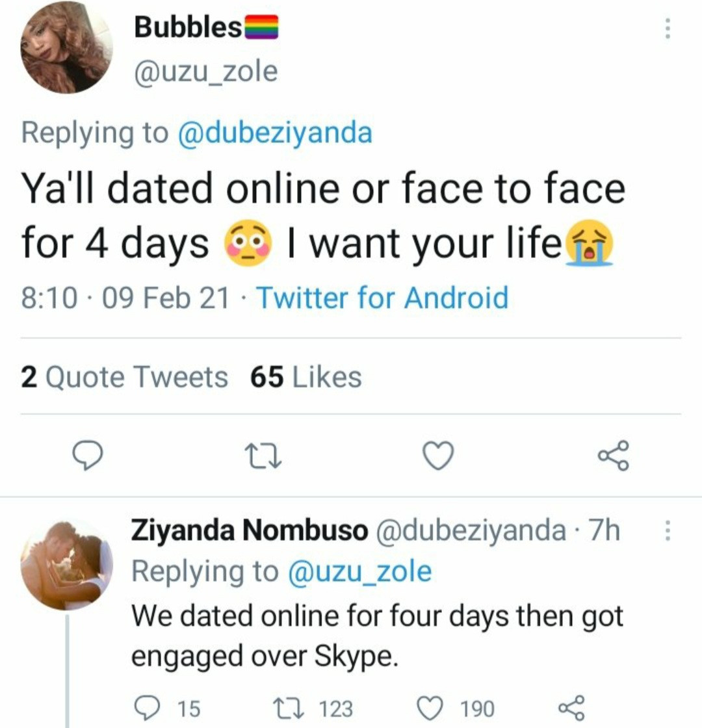
Task: Like Ziyanda's reply with 190 likes
Action: click(430, 708)
